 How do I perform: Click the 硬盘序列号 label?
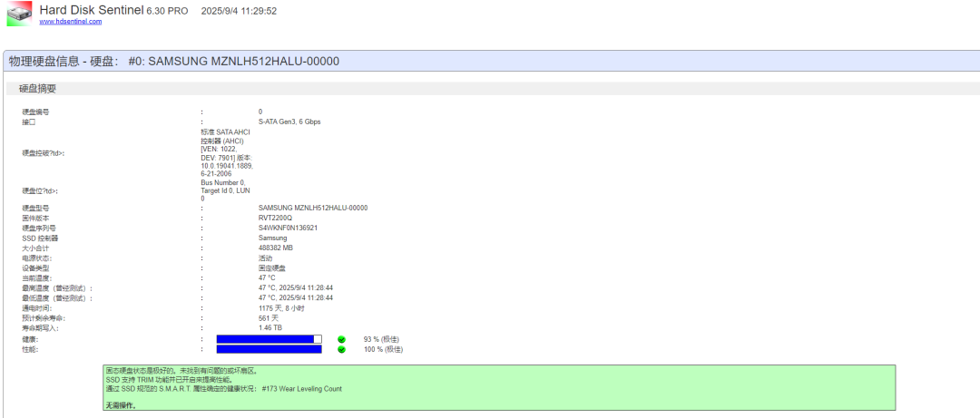point(39,228)
